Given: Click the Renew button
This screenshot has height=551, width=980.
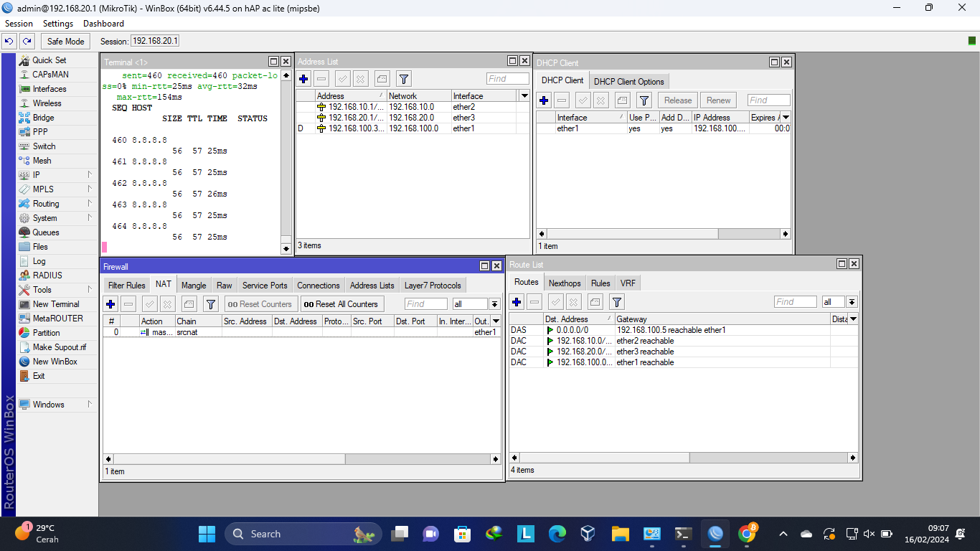Looking at the screenshot, I should [718, 100].
